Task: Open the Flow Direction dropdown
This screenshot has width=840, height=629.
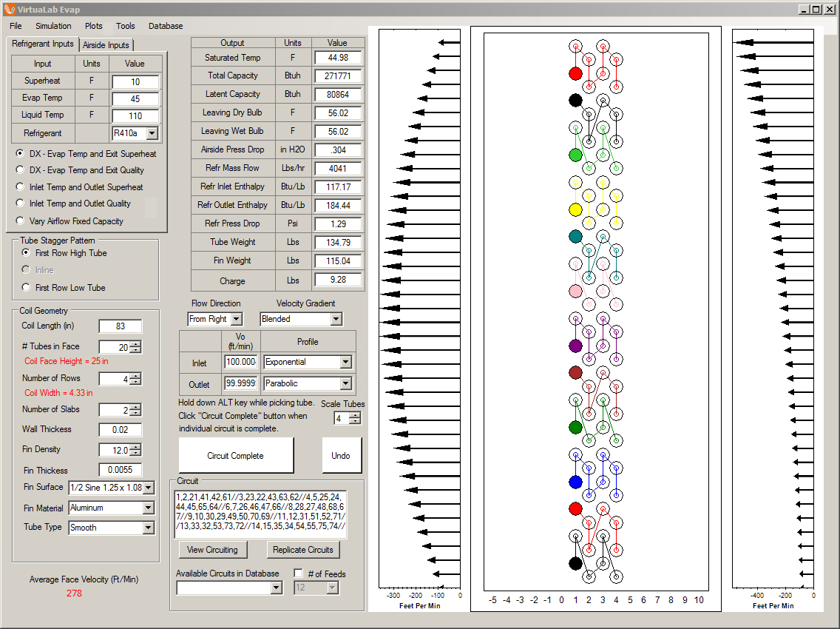Action: (237, 319)
